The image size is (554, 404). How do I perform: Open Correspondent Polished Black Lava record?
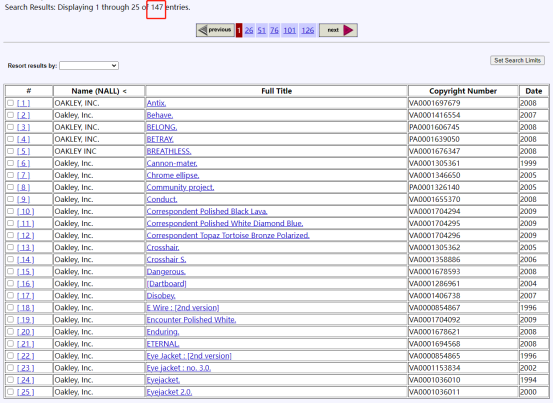coord(207,211)
